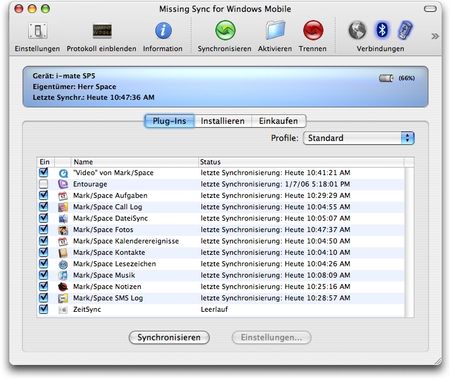Click the Mark/Space Fotos icon
This screenshot has width=450, height=379.
63,230
